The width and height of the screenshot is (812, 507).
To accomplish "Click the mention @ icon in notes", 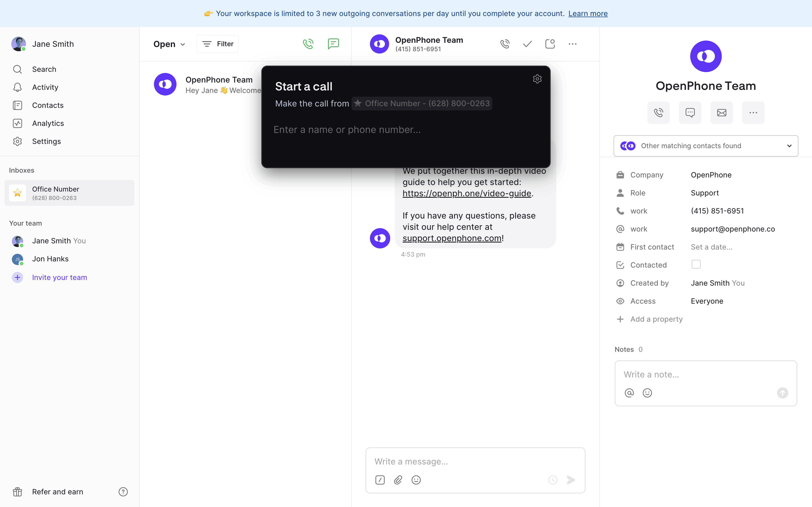I will tap(629, 393).
